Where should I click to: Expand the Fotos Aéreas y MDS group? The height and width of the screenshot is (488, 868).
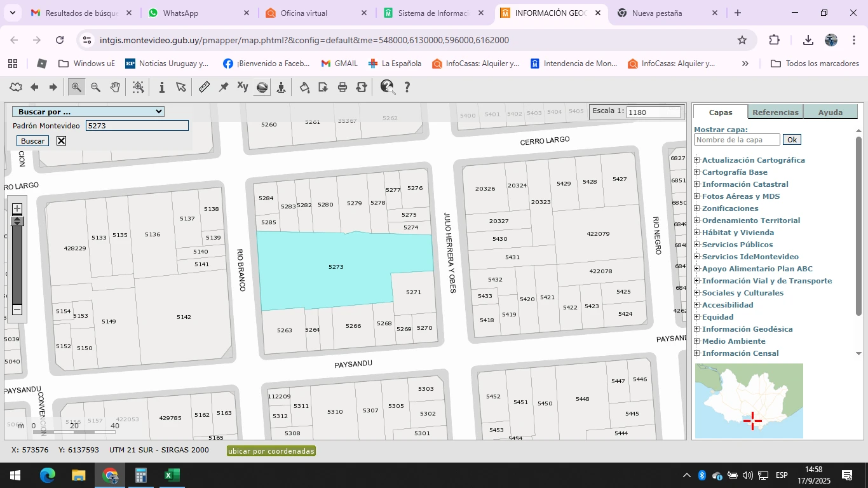(697, 196)
